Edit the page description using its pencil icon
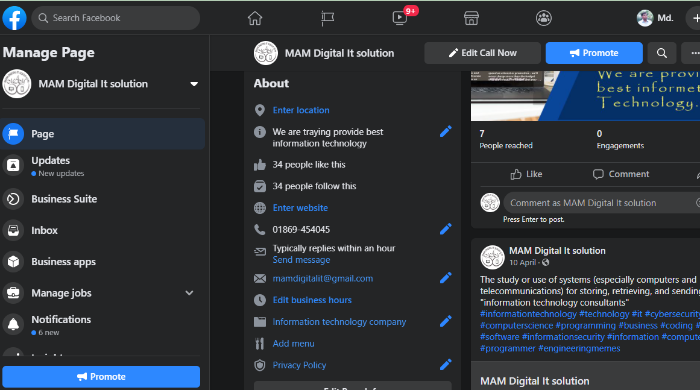Viewport: 700px width, 390px height. [446, 131]
